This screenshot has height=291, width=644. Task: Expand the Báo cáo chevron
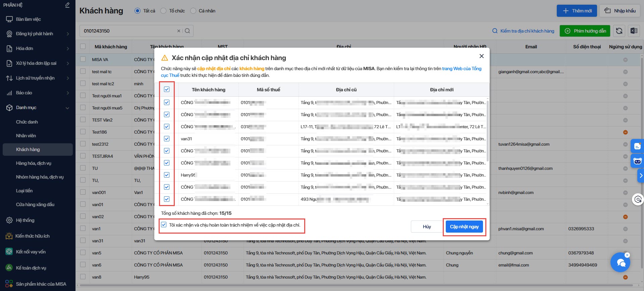tap(68, 93)
